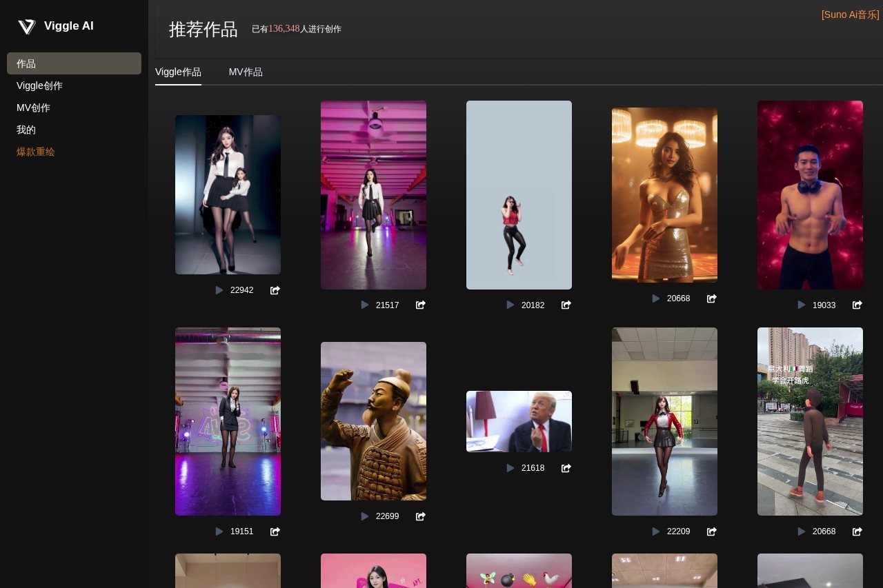883x588 pixels.
Task: Open Viggle创作 in the sidebar
Action: [x=39, y=85]
